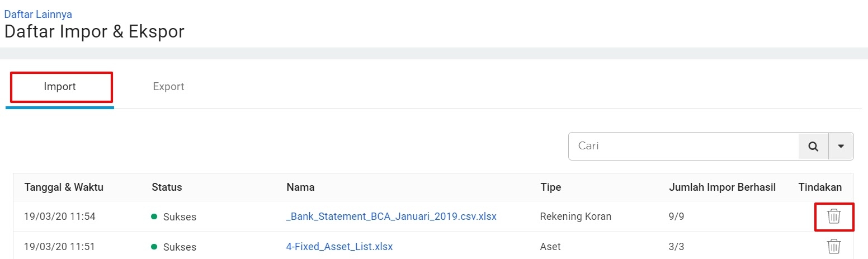The width and height of the screenshot is (868, 259).
Task: Click the magnifier search icon button
Action: (813, 146)
